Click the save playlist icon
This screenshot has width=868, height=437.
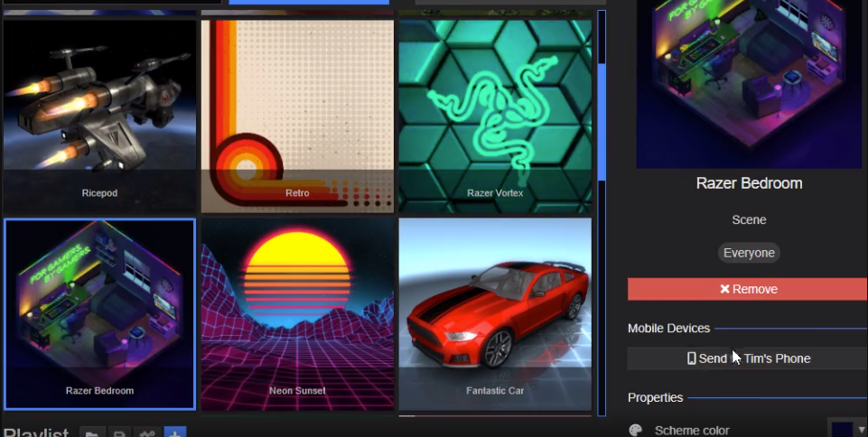[x=118, y=433]
